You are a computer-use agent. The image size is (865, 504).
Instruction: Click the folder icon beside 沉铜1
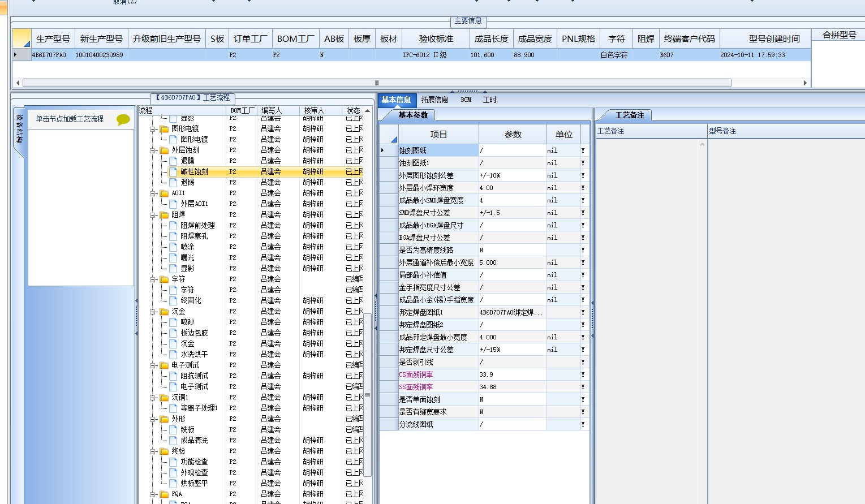pos(165,398)
